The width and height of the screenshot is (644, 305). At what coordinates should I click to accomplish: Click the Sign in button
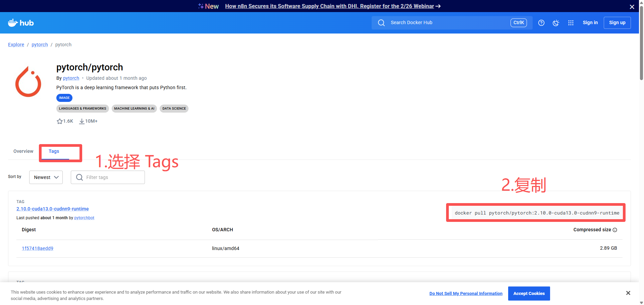coord(590,23)
